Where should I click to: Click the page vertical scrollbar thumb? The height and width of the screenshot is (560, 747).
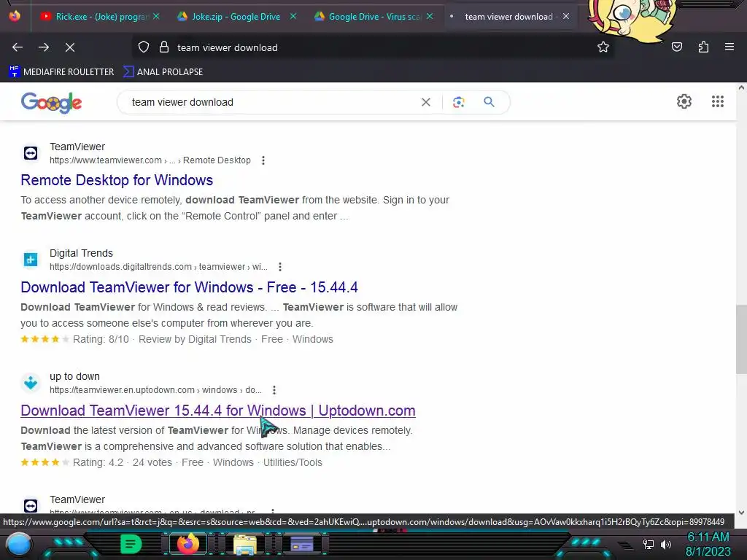pos(741,339)
